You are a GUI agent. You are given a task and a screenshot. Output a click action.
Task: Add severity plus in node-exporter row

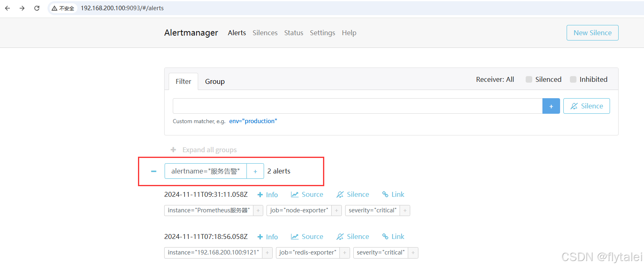[405, 210]
